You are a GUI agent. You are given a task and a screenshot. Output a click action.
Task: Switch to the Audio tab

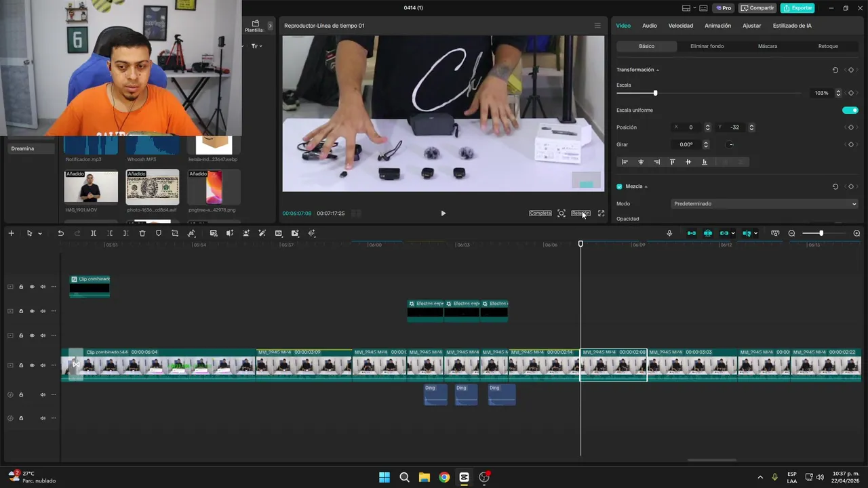tap(650, 26)
